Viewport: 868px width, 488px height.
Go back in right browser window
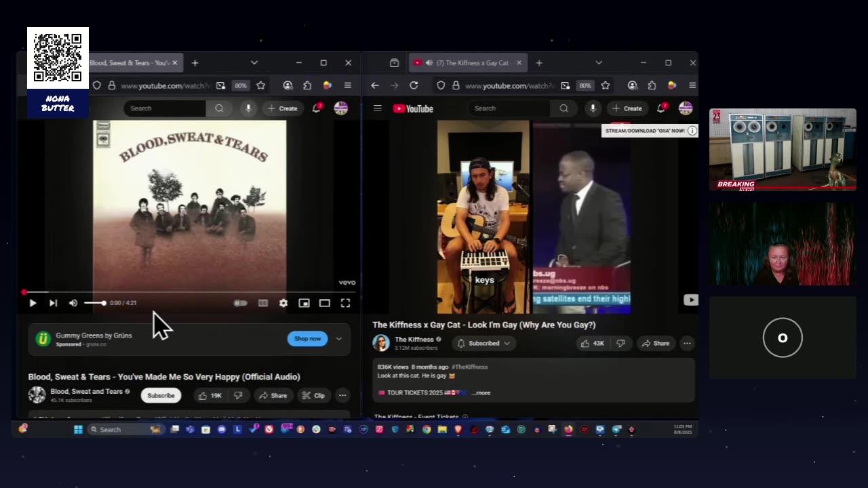pos(375,86)
